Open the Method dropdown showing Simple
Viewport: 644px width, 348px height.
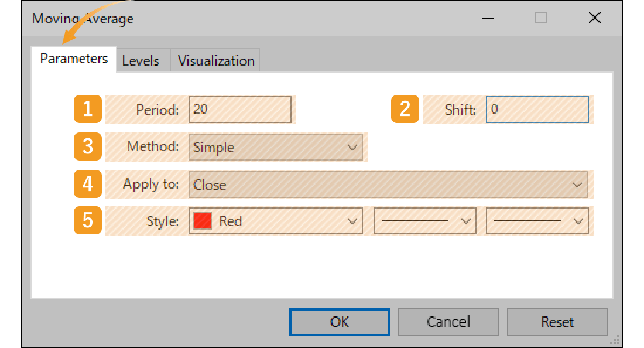click(276, 147)
